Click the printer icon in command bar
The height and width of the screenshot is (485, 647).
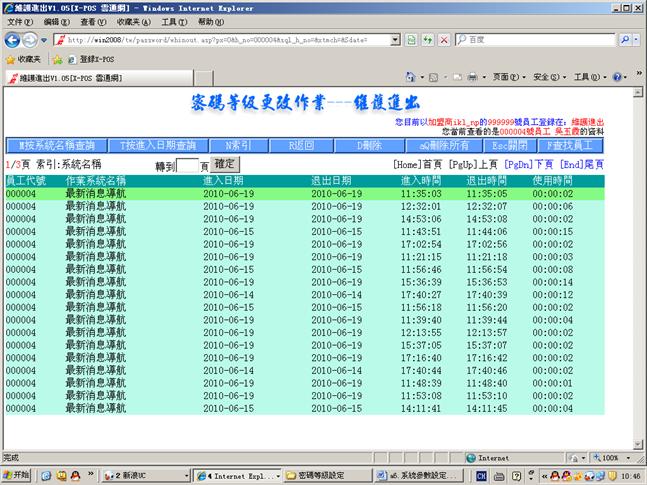click(473, 77)
